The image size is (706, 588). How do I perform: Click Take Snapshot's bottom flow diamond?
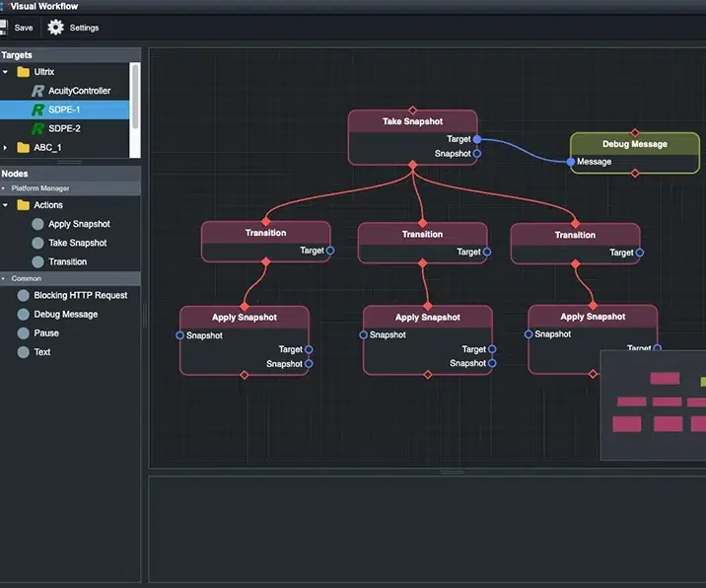(x=412, y=166)
